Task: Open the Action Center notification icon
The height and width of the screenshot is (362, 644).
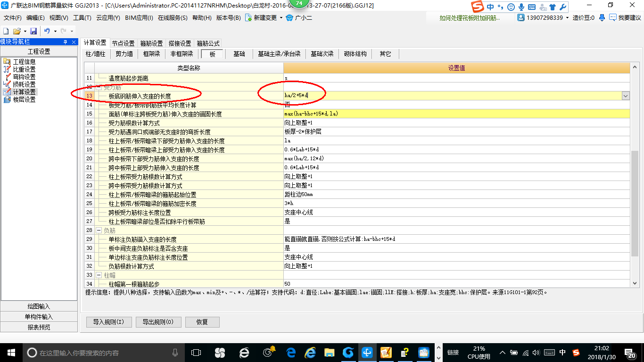Action: (x=631, y=352)
